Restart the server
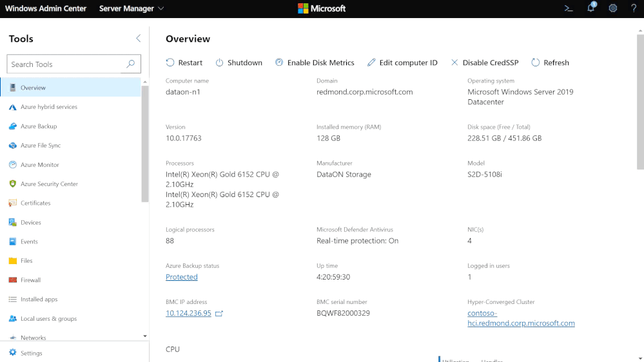Screen dimensions: 644x362 (x=184, y=62)
